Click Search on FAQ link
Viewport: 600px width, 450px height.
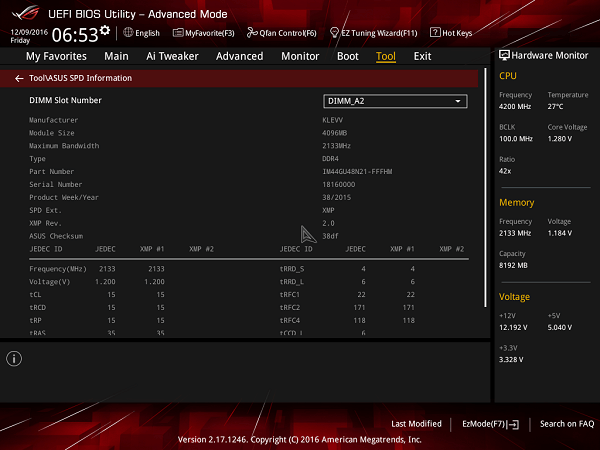(x=567, y=424)
